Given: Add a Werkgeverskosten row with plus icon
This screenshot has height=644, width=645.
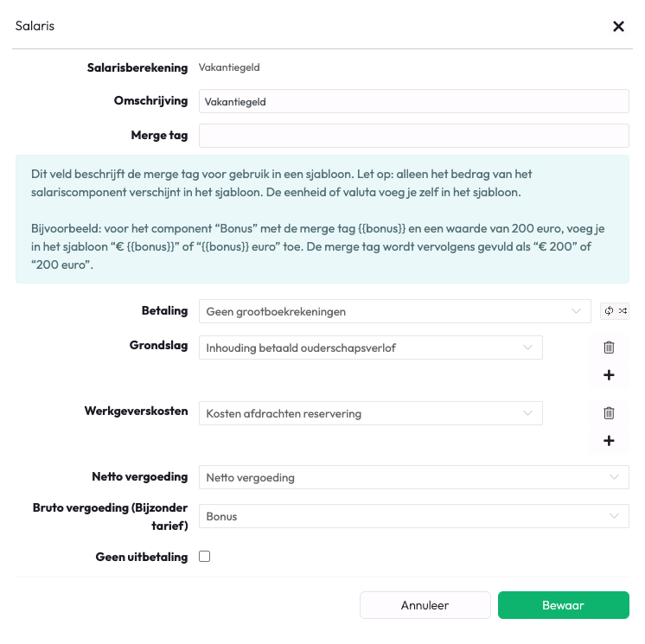Looking at the screenshot, I should (x=609, y=441).
